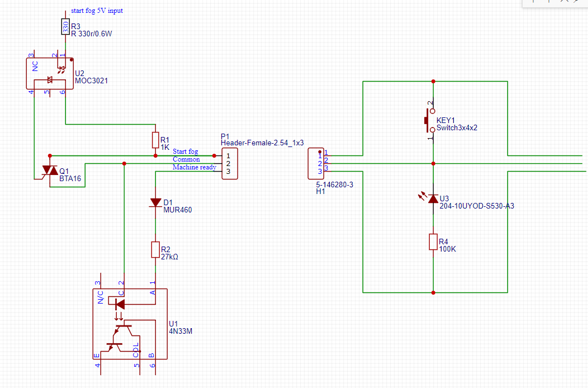Select the 'R 330r/0.6W' value text

click(x=92, y=34)
